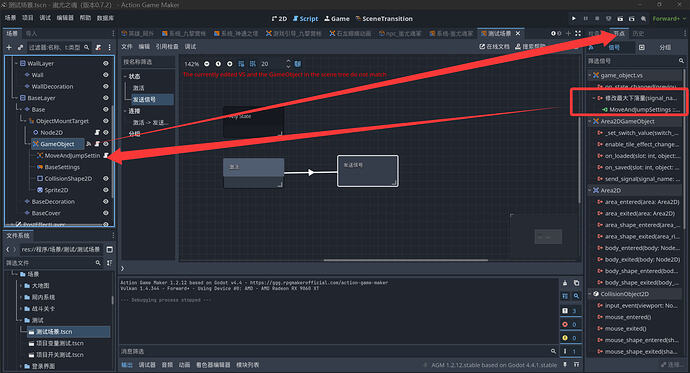690x373 pixels.
Task: Toggle standard messages filter showing 3
Action: click(570, 311)
